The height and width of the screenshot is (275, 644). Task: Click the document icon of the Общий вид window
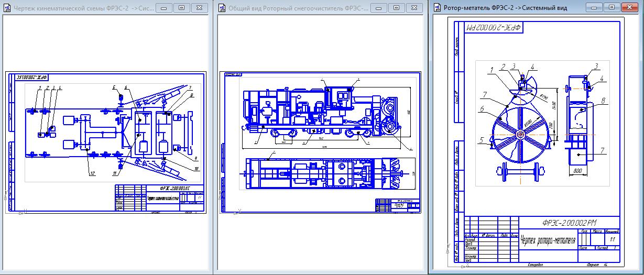pos(222,8)
